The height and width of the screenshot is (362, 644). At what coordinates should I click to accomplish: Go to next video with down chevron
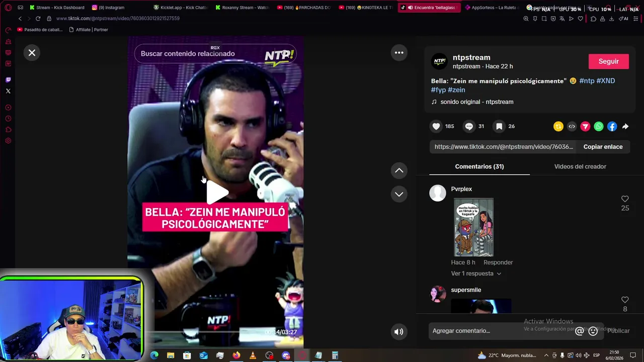399,194
